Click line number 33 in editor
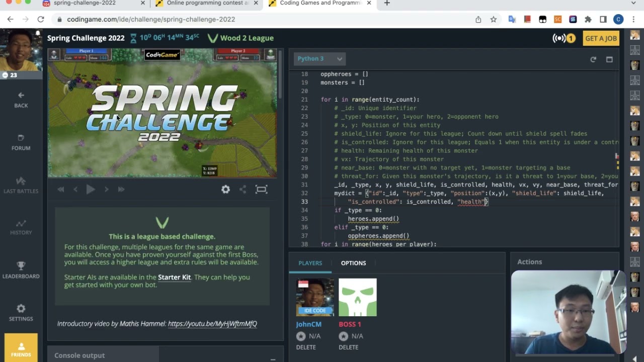 [x=304, y=202]
